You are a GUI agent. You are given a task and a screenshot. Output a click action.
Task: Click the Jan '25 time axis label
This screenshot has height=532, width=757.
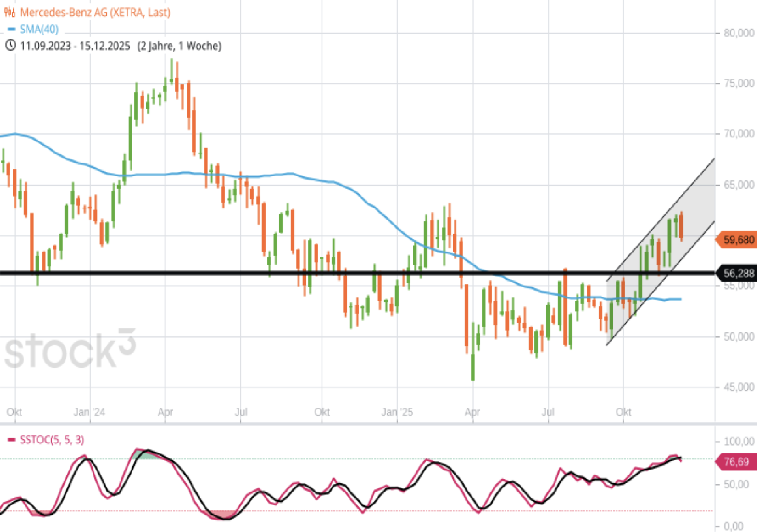click(397, 412)
